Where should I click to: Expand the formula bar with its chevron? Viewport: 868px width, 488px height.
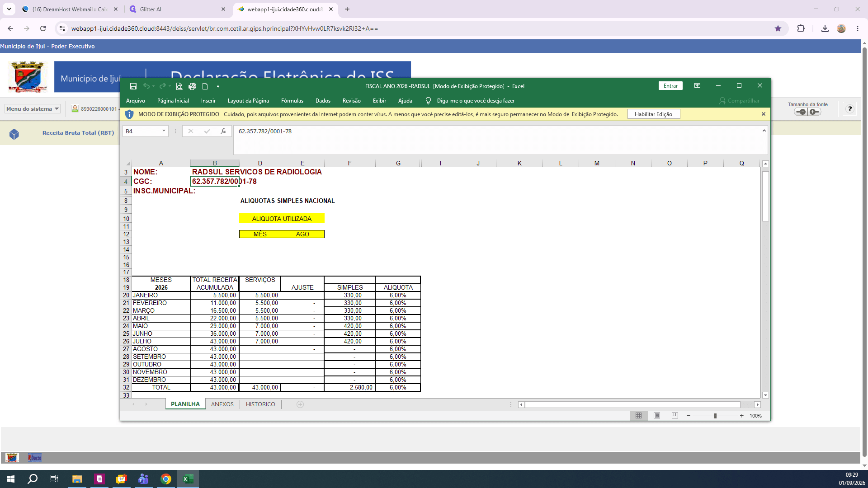point(764,131)
